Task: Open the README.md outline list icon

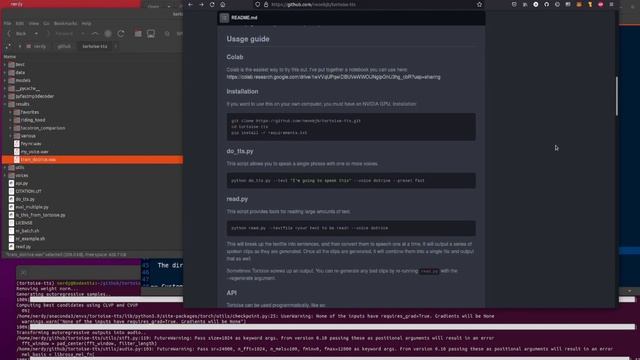Action: pos(224,18)
